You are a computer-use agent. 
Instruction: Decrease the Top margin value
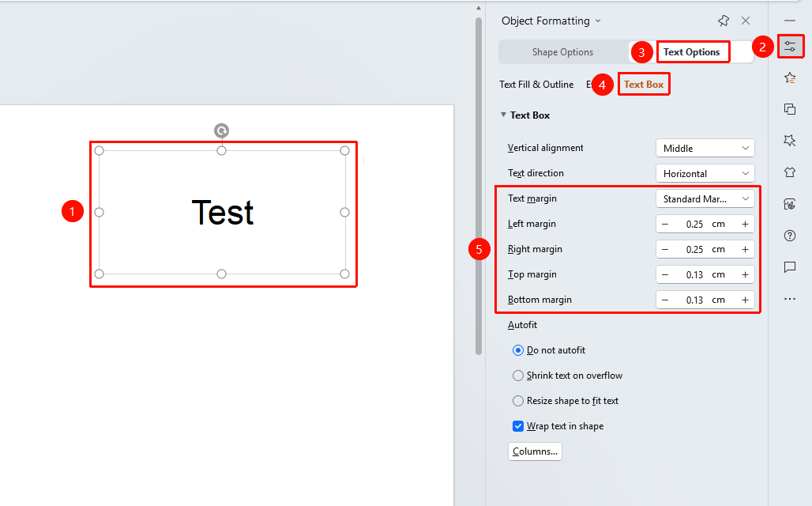click(x=665, y=275)
